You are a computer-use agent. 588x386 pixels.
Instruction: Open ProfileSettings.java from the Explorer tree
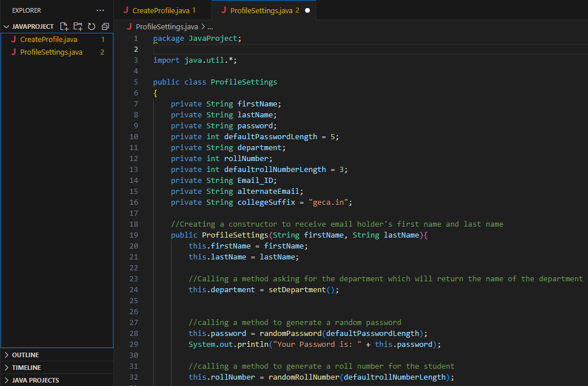(51, 52)
